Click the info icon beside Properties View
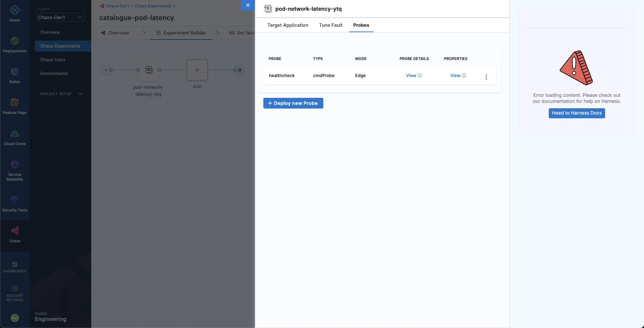644x328 pixels. pyautogui.click(x=464, y=75)
